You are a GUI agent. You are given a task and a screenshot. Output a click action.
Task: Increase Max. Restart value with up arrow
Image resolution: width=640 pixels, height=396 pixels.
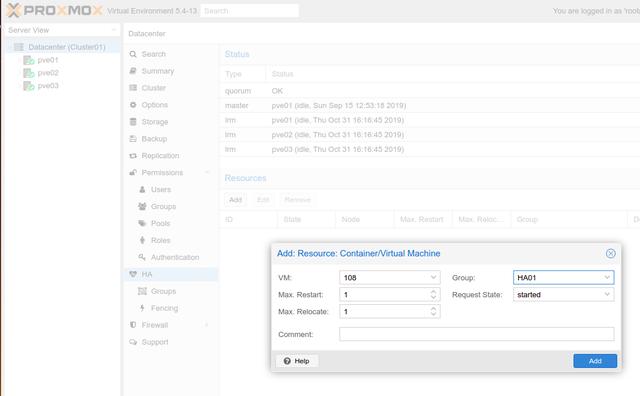(x=433, y=292)
